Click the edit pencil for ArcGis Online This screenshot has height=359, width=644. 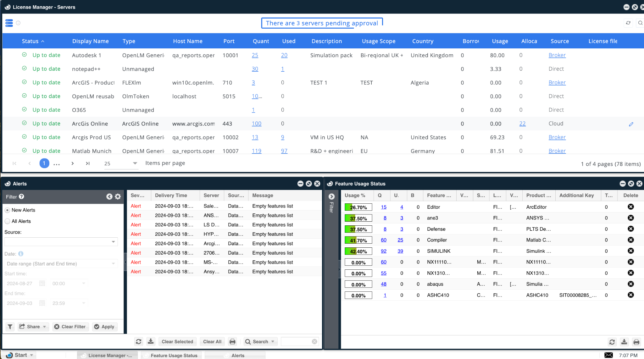[x=631, y=124]
